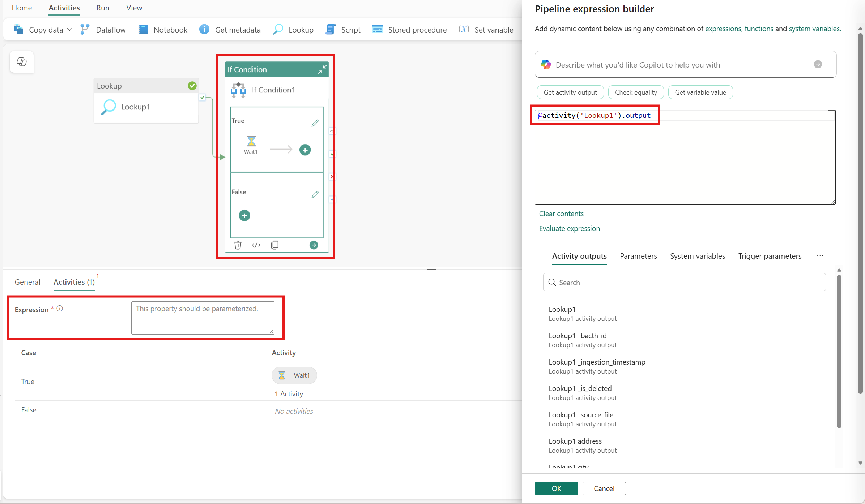This screenshot has height=504, width=865.
Task: Select the Set variable activity icon
Action: (x=464, y=29)
